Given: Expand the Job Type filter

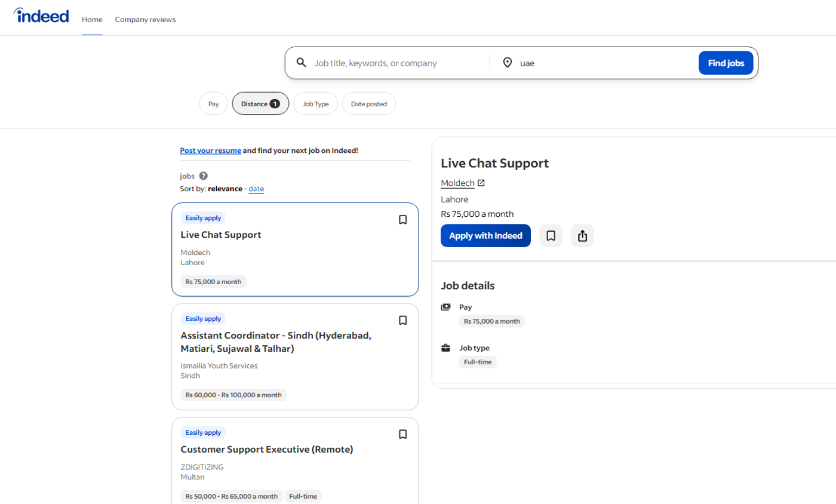Looking at the screenshot, I should [x=316, y=103].
